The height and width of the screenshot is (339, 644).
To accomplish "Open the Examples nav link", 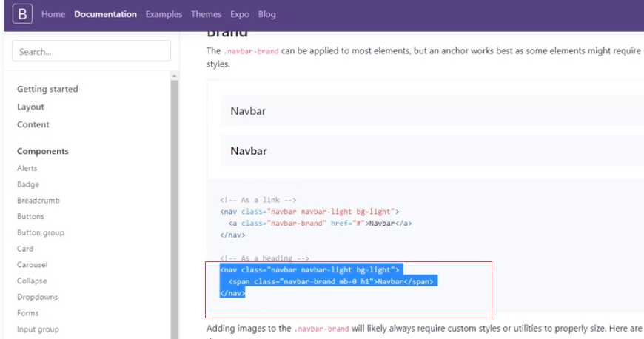I will pos(164,14).
